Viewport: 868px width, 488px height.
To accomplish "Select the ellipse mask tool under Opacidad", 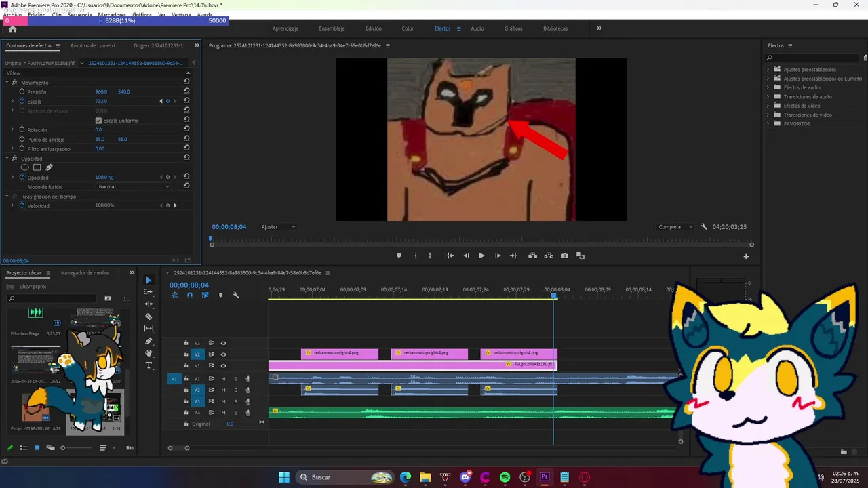I will tap(24, 167).
